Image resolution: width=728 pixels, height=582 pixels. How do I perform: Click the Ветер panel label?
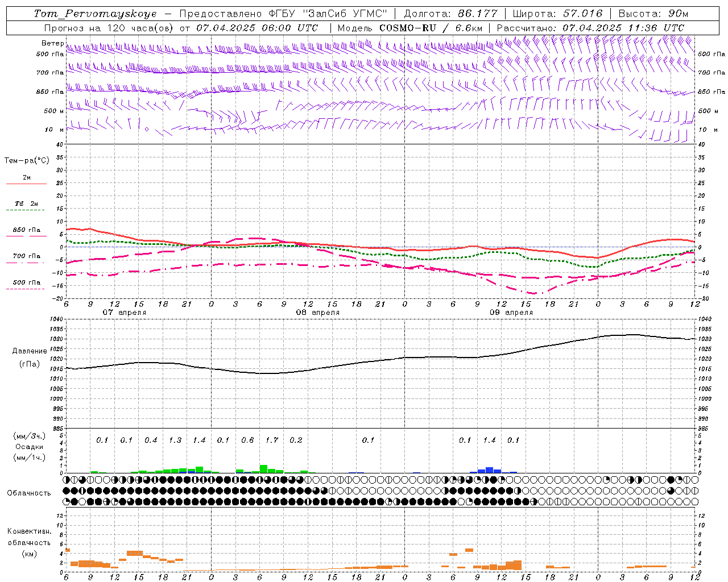pos(52,43)
